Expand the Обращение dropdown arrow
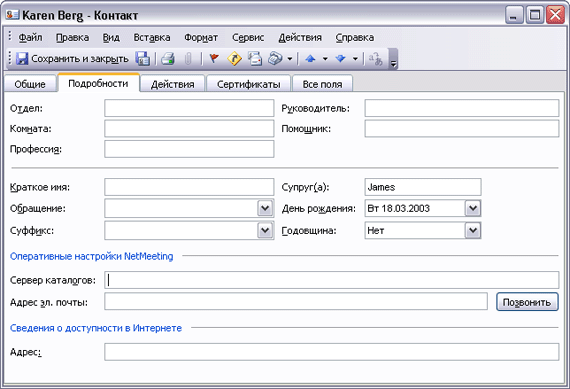 coord(265,208)
